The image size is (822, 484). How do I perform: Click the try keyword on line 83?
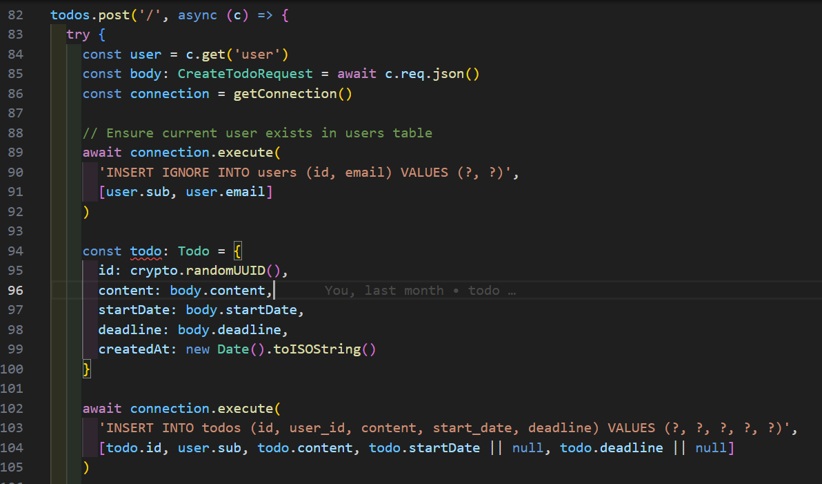click(x=78, y=35)
